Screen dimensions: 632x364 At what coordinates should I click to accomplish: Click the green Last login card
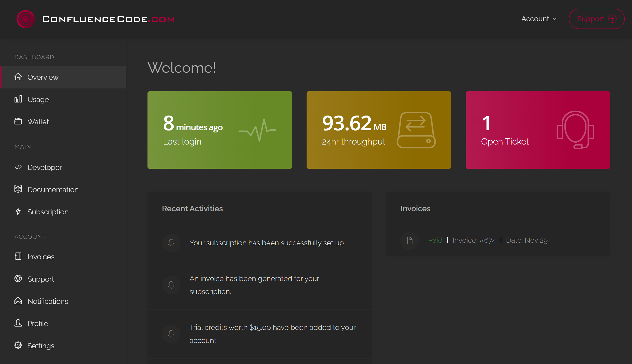pos(220,130)
